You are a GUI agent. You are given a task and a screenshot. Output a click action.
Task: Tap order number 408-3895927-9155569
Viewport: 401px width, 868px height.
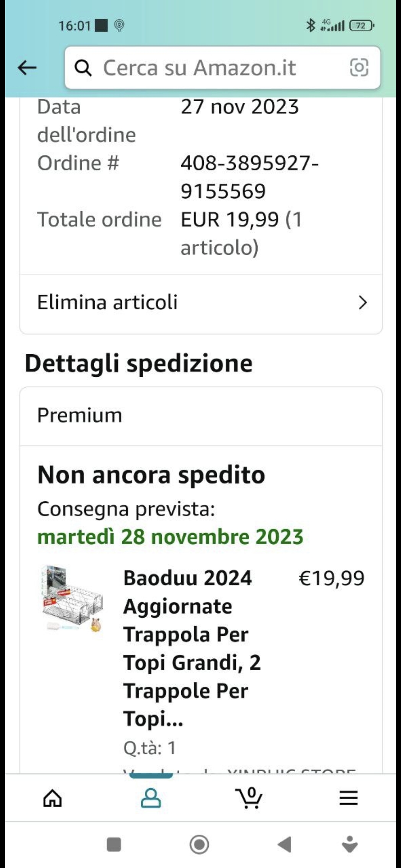coord(249,177)
